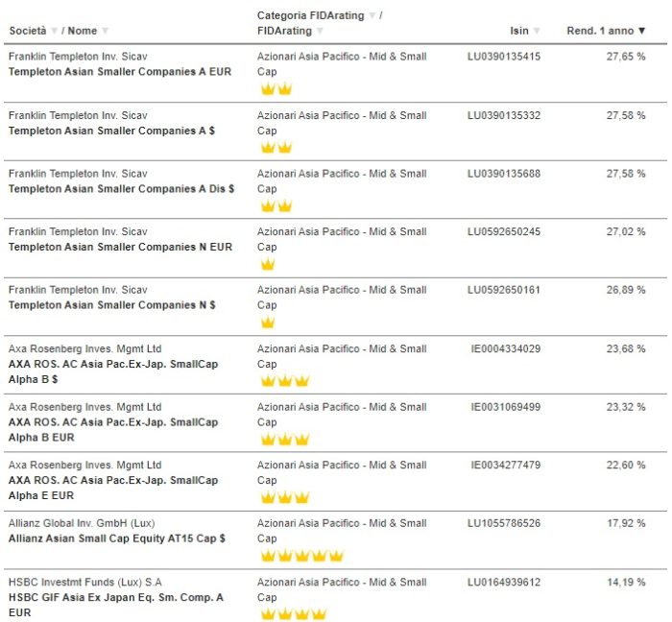Image resolution: width=672 pixels, height=622 pixels.
Task: Click the 14,19 % return value
Action: pyautogui.click(x=626, y=582)
